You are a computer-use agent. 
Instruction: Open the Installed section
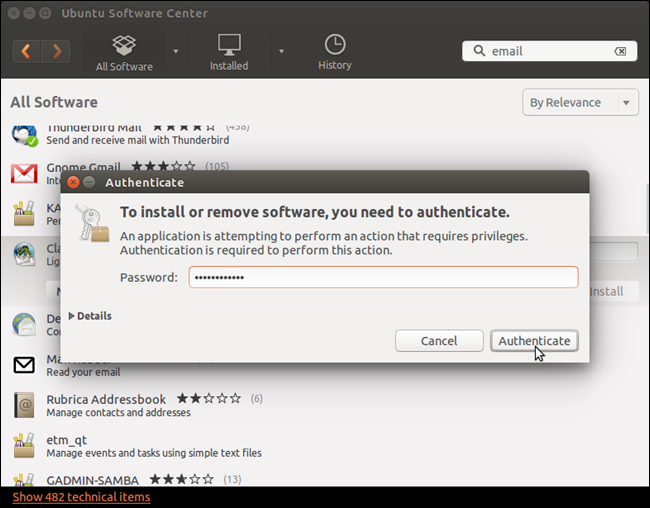229,53
